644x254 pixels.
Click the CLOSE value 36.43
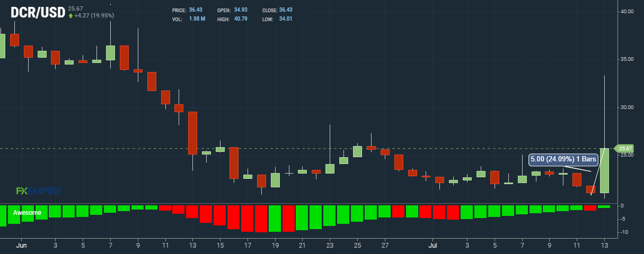click(x=285, y=11)
